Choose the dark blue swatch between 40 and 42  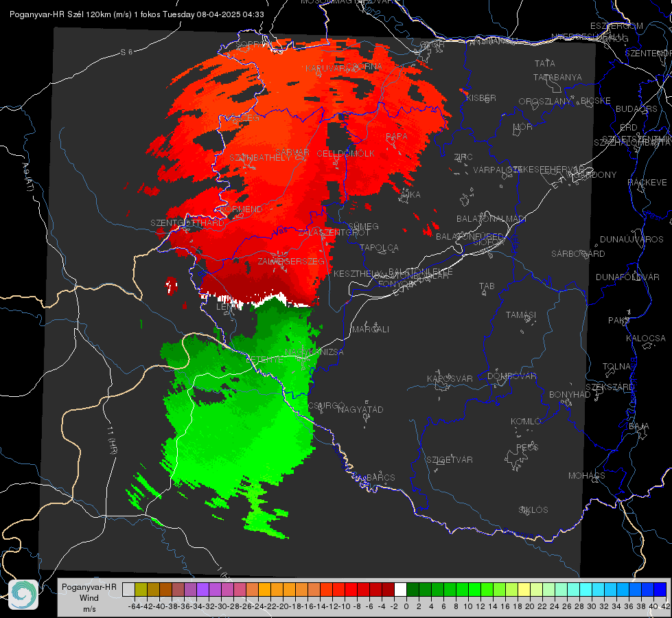(x=660, y=589)
